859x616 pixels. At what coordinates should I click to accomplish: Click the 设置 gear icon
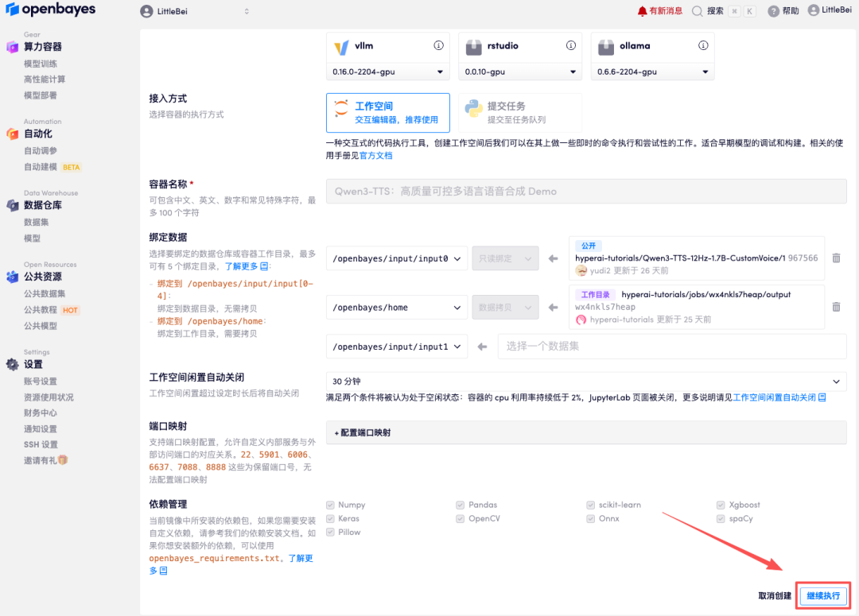click(x=12, y=364)
